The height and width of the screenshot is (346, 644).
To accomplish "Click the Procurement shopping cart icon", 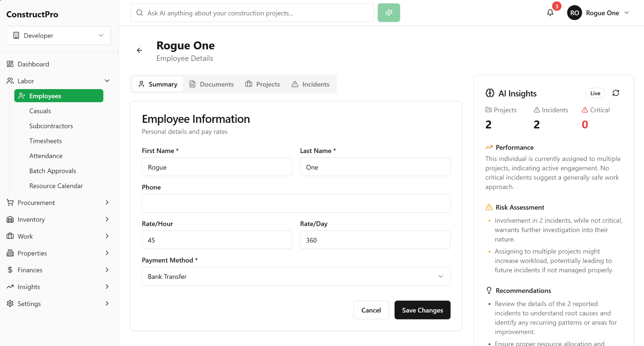I will [x=10, y=202].
